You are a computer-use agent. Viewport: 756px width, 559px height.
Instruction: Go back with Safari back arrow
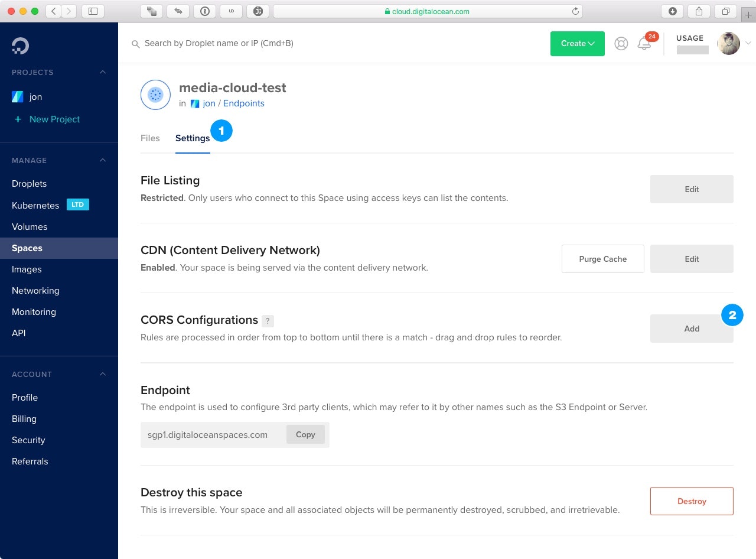(x=54, y=11)
